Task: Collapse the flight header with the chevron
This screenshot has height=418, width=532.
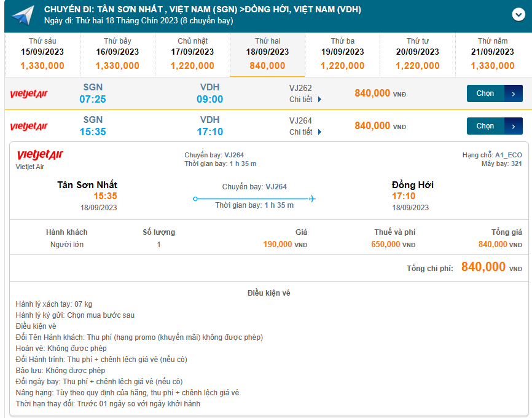Action: (x=517, y=15)
